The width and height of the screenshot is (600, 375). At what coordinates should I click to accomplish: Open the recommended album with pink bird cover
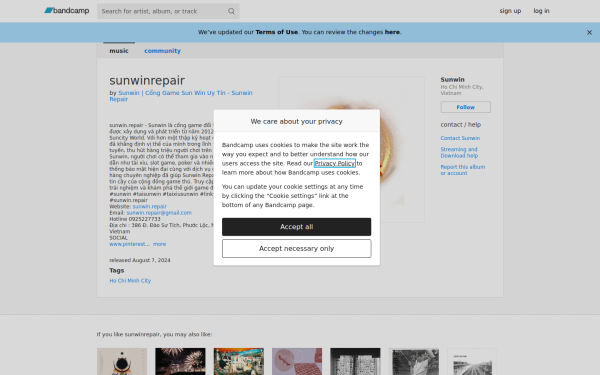tap(297, 362)
